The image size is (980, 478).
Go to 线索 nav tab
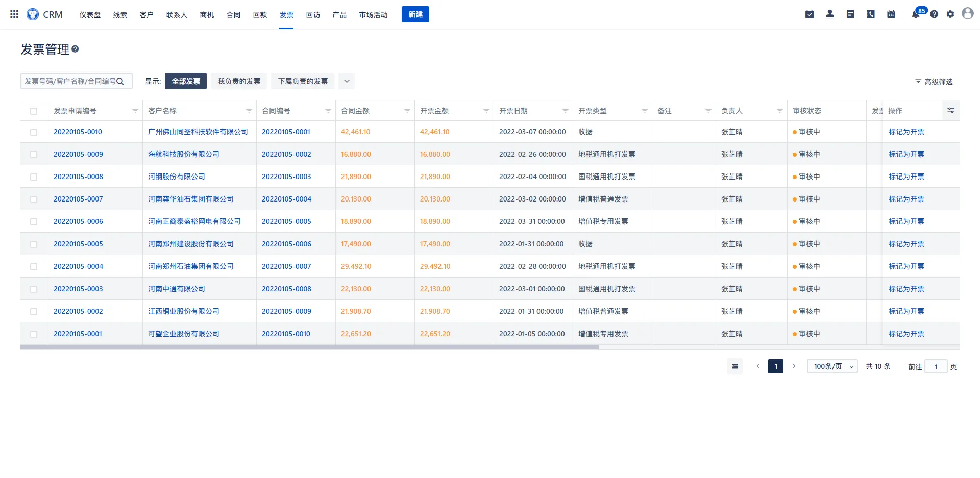(x=120, y=15)
